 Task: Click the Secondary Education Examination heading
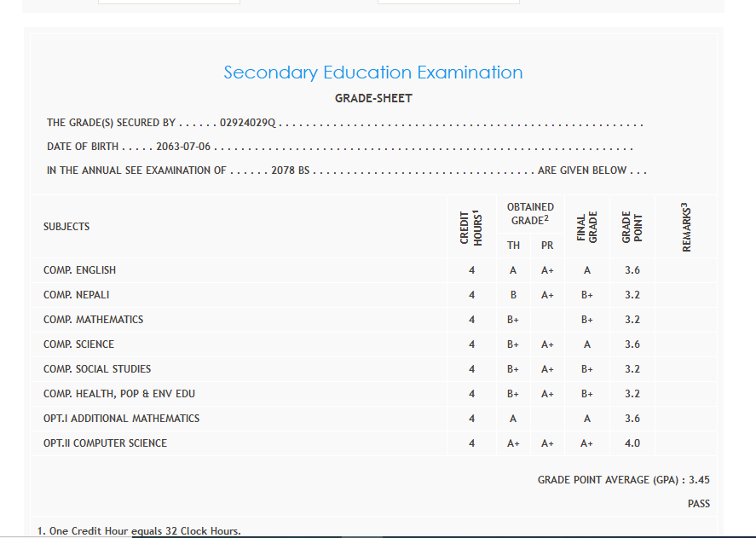(373, 72)
